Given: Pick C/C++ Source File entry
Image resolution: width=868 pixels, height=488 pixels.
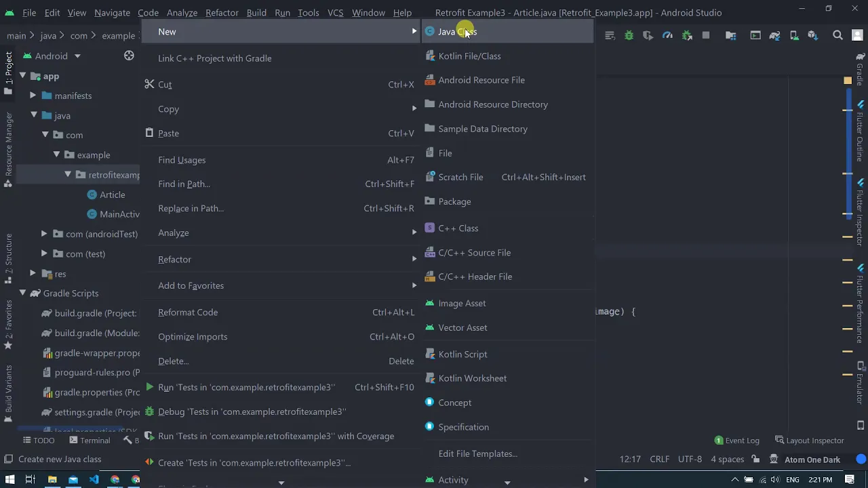Looking at the screenshot, I should (507, 253).
